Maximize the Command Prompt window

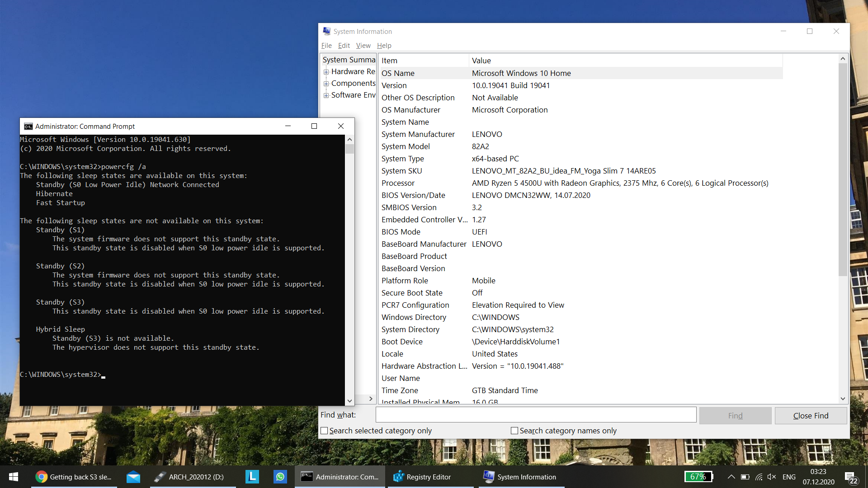click(x=314, y=126)
